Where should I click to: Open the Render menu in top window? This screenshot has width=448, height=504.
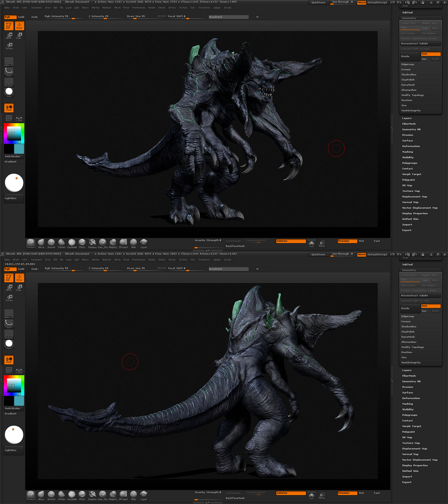[x=152, y=8]
